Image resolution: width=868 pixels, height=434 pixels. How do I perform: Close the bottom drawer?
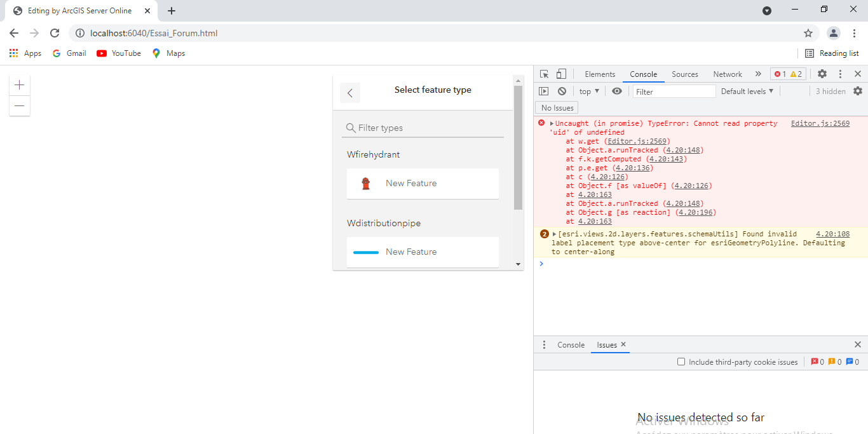[857, 345]
